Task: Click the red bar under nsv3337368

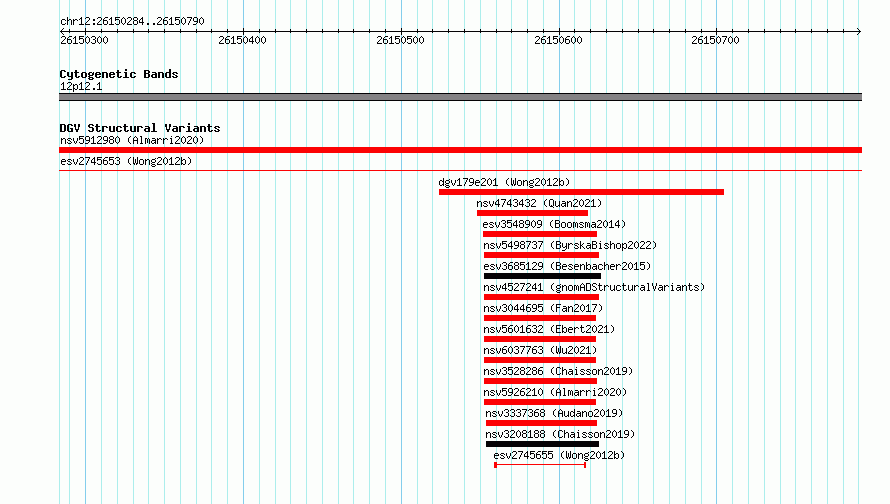Action: point(541,423)
